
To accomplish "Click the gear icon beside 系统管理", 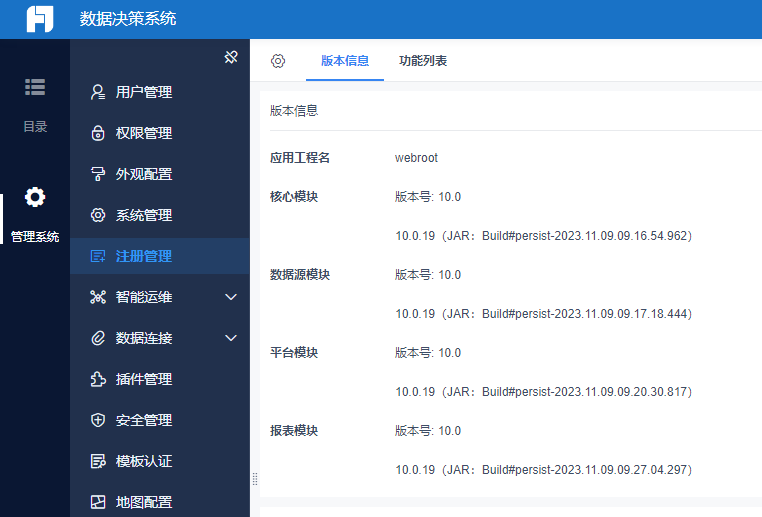I will (x=98, y=215).
